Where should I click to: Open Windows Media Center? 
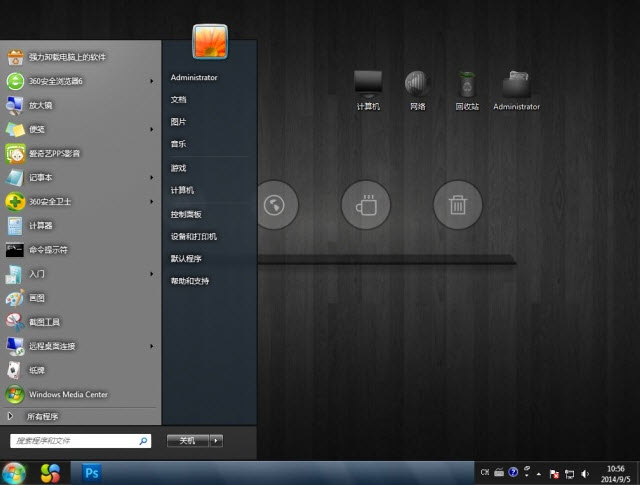click(x=67, y=394)
